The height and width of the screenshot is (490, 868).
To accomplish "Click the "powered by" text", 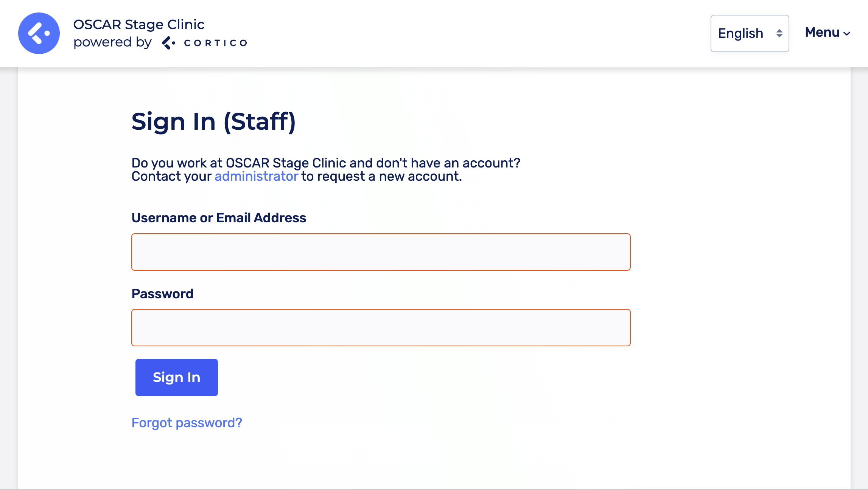I will coord(112,42).
